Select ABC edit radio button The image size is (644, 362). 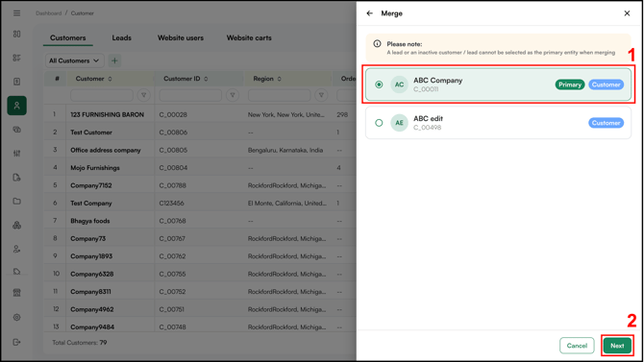pos(379,123)
